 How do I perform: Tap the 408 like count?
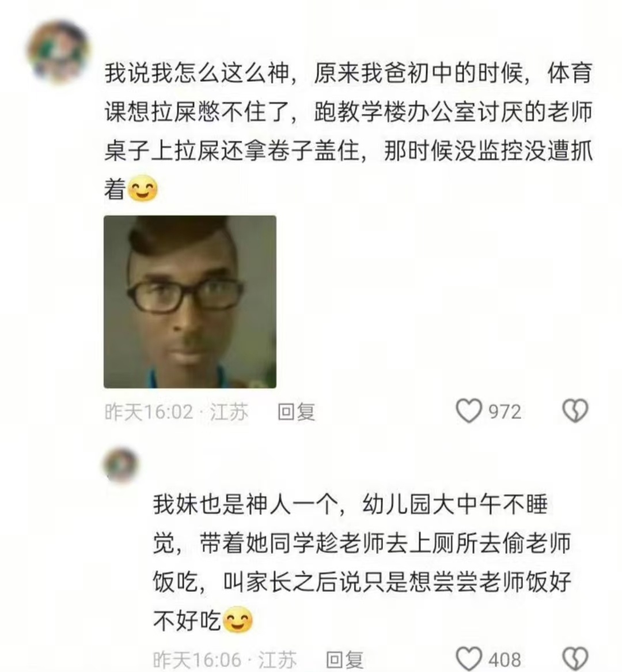click(505, 659)
